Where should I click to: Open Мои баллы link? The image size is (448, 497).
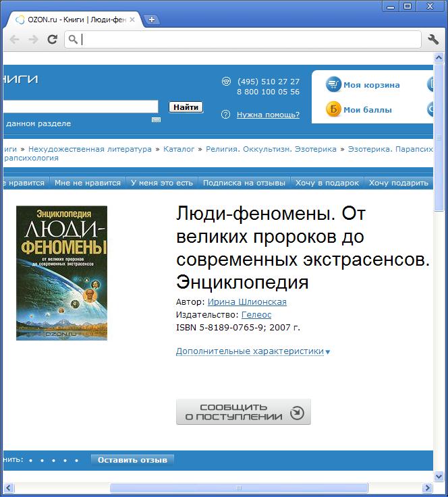(368, 110)
